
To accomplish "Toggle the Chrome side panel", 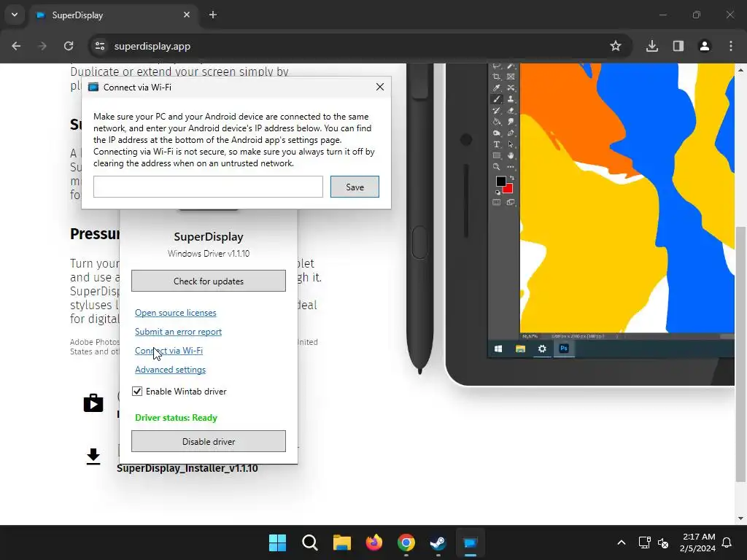I will (x=678, y=46).
